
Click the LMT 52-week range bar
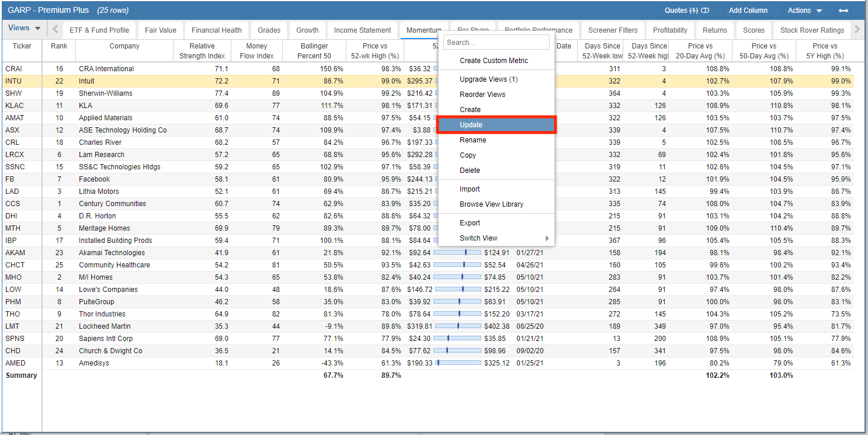pos(458,326)
